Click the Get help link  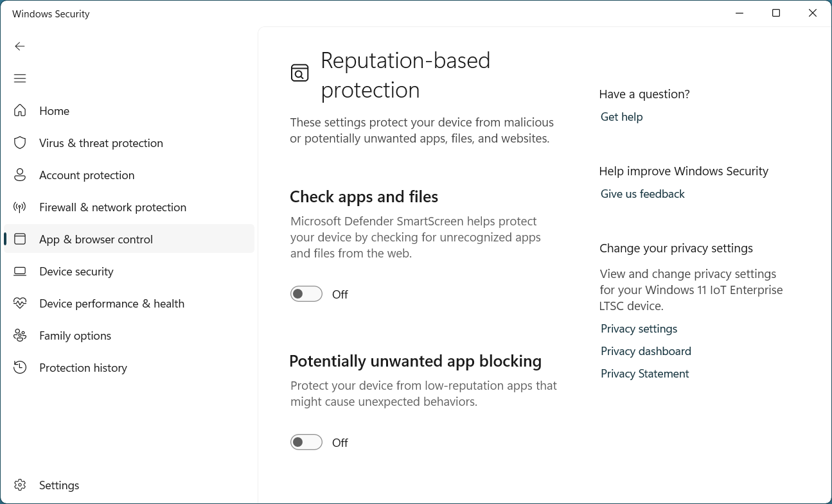coord(621,117)
